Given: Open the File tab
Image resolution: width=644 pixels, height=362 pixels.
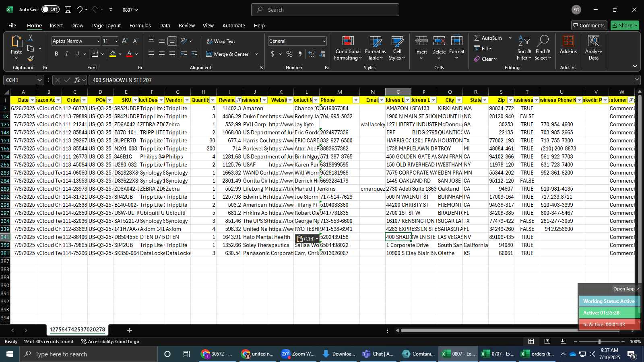Looking at the screenshot, I should click(12, 25).
